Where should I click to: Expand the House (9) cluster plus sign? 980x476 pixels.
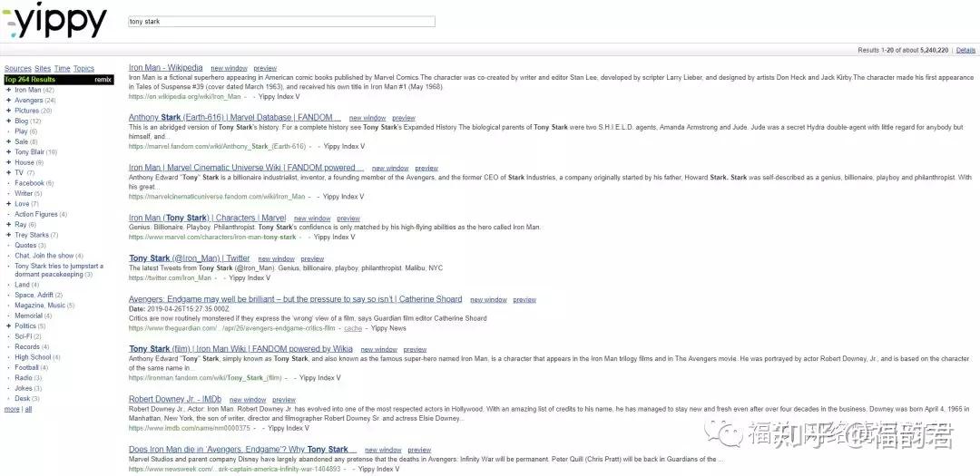coord(8,162)
